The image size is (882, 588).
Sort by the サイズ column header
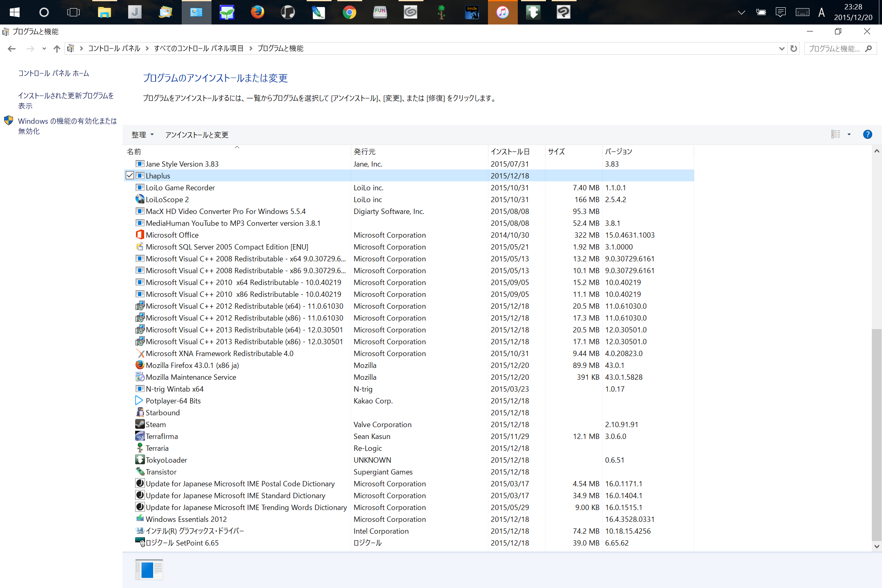[556, 151]
